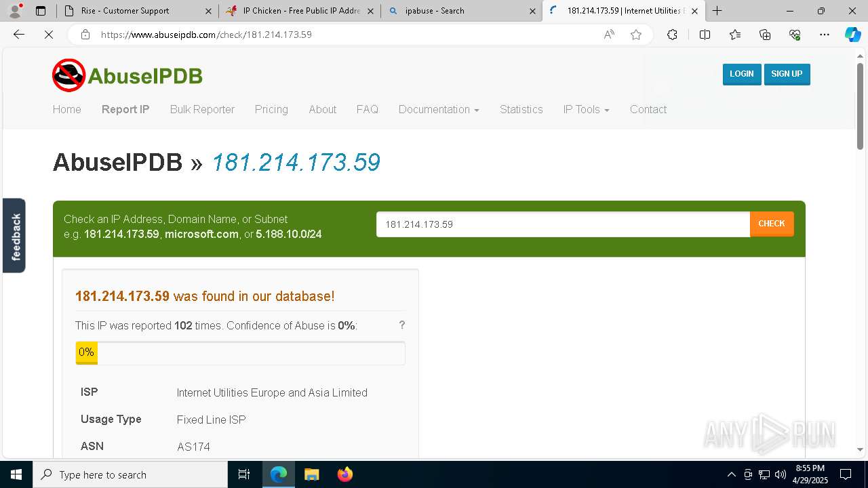The image size is (868, 488).
Task: Open Read aloud icon in address bar
Action: (x=609, y=35)
